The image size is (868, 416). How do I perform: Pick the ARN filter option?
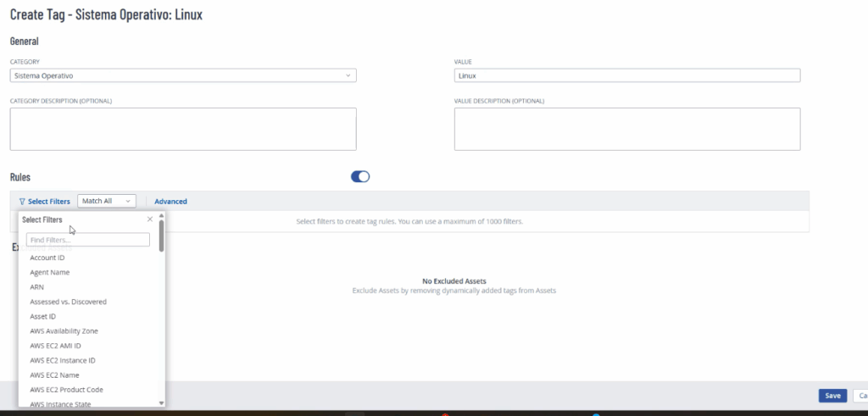click(37, 287)
